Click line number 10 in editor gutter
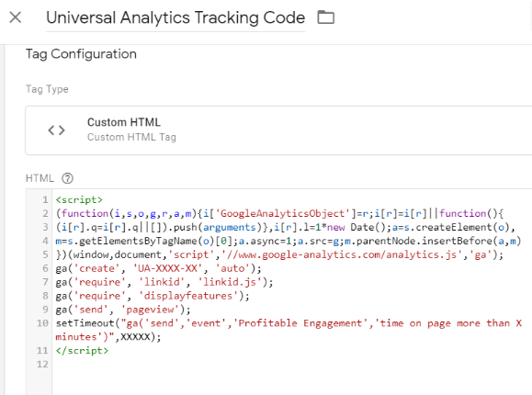 43,323
